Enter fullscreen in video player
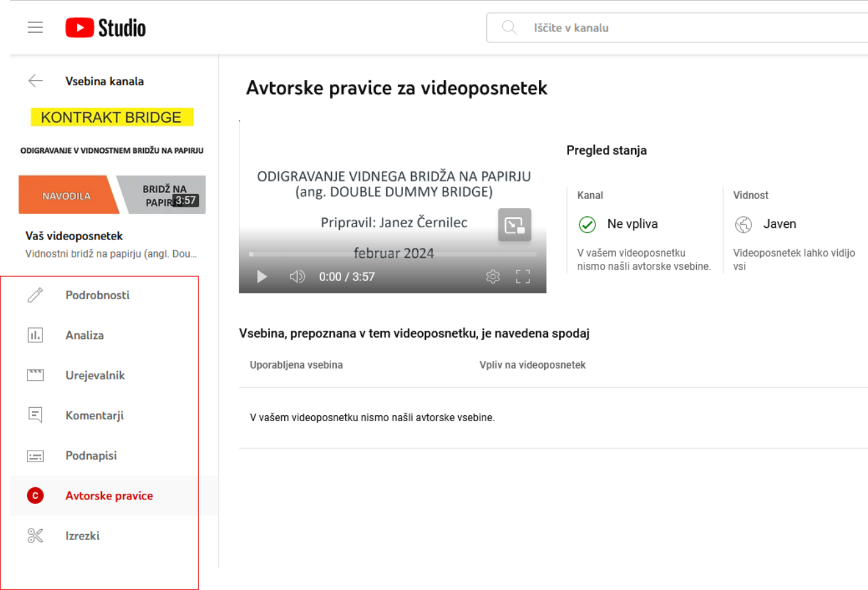 point(523,277)
